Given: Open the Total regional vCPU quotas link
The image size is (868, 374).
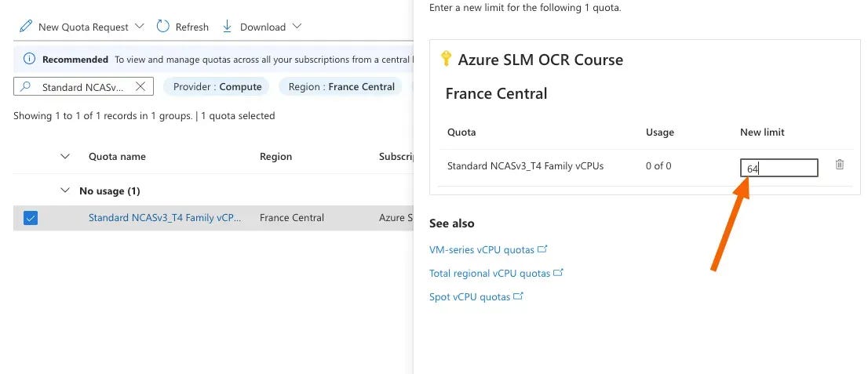Looking at the screenshot, I should (490, 274).
